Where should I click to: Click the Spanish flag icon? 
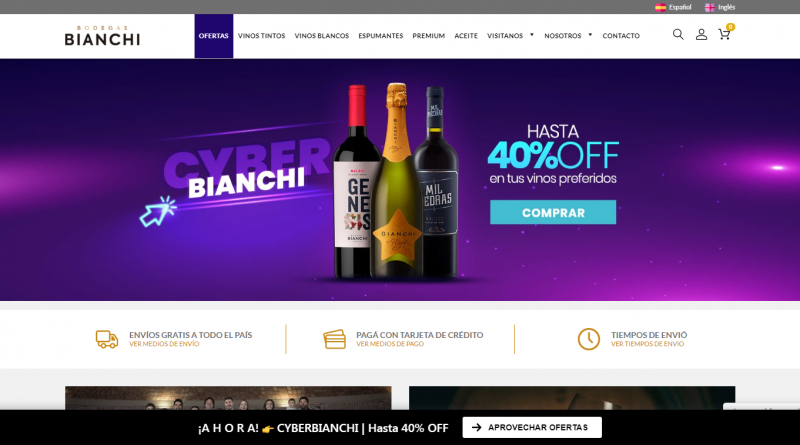click(x=660, y=7)
